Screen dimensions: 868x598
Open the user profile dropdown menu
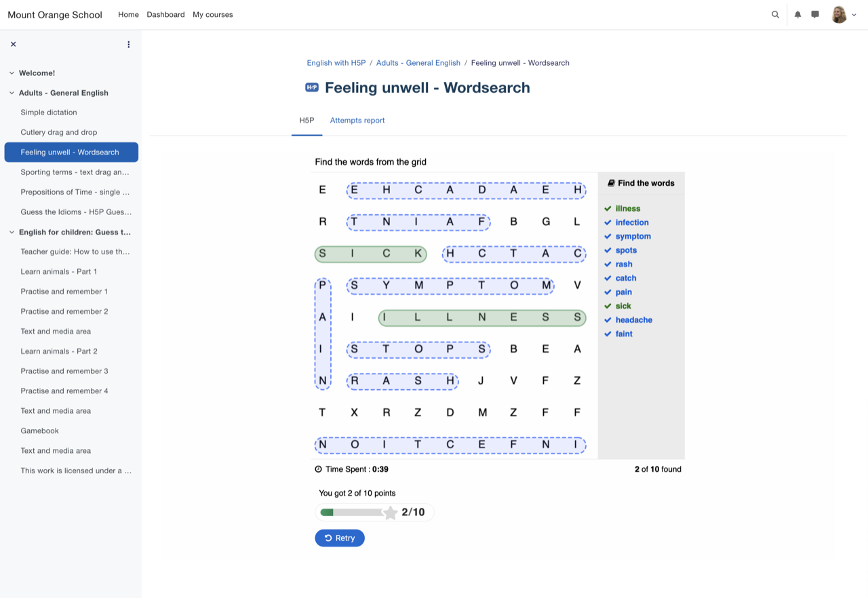(x=844, y=14)
